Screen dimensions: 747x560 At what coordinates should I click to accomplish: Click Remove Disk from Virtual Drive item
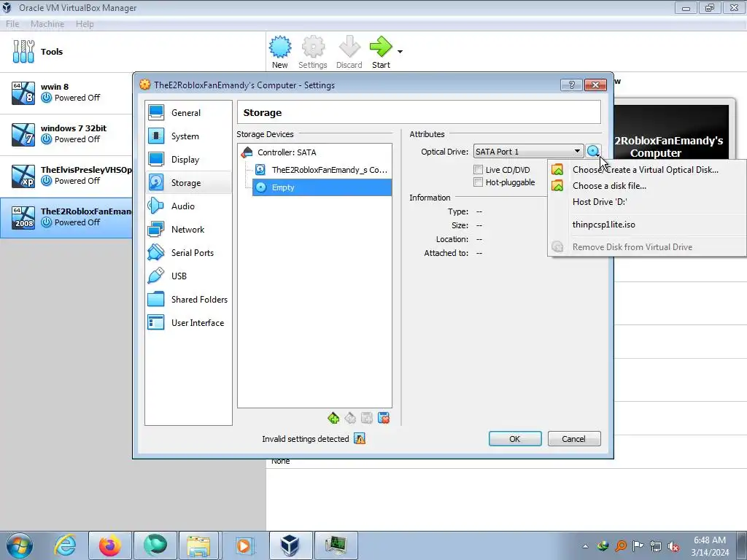[x=647, y=246]
